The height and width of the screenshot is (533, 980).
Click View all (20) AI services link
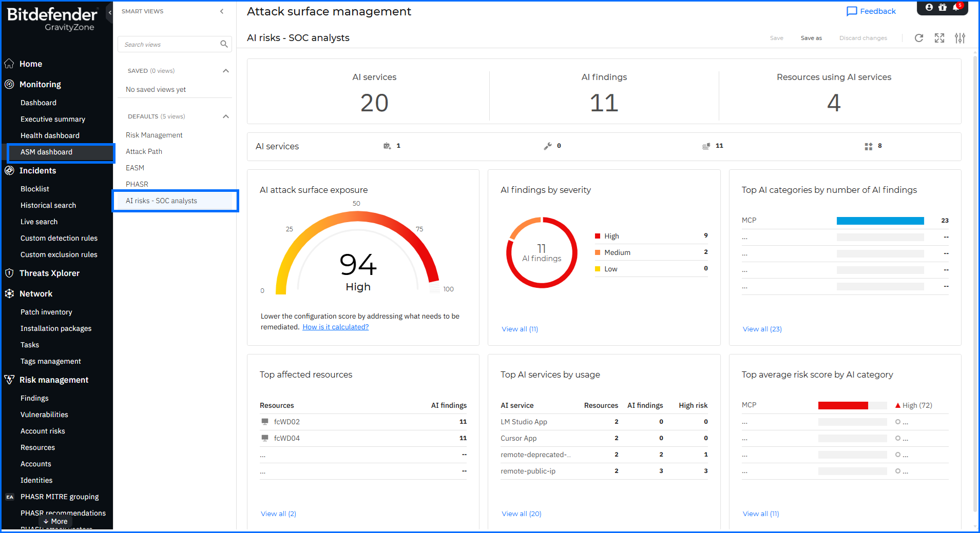pyautogui.click(x=522, y=514)
